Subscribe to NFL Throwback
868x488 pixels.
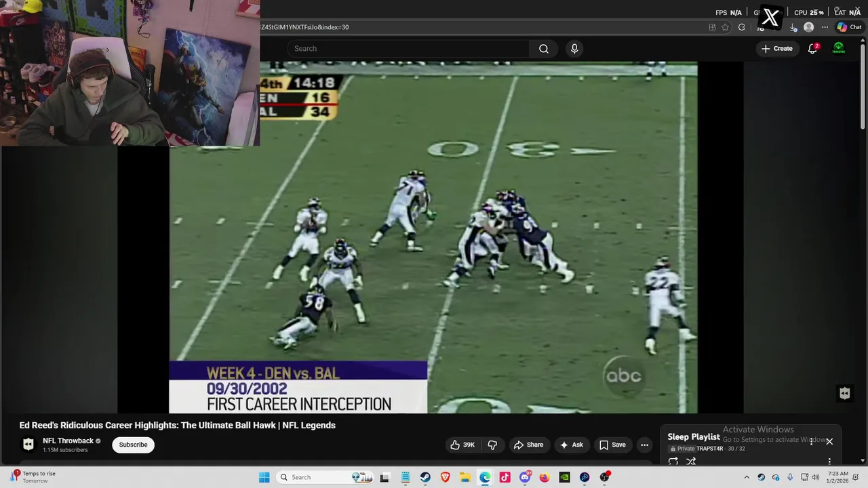(x=133, y=445)
